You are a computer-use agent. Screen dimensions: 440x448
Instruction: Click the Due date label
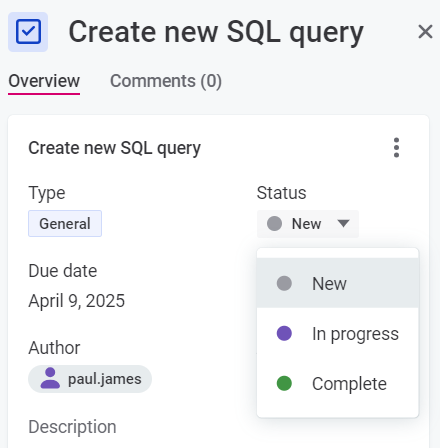63,271
